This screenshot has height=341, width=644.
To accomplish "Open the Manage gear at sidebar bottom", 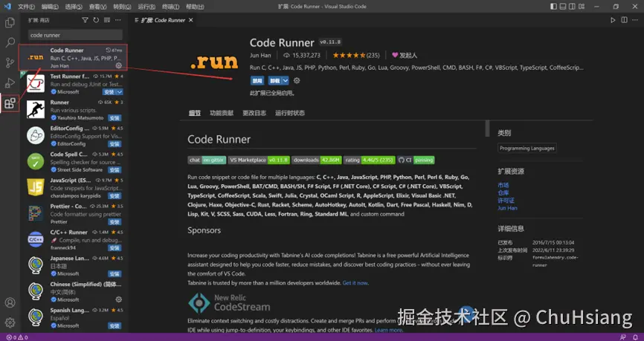I will click(x=10, y=322).
